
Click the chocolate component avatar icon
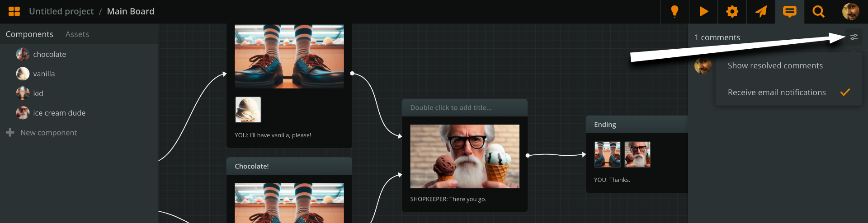(x=23, y=54)
